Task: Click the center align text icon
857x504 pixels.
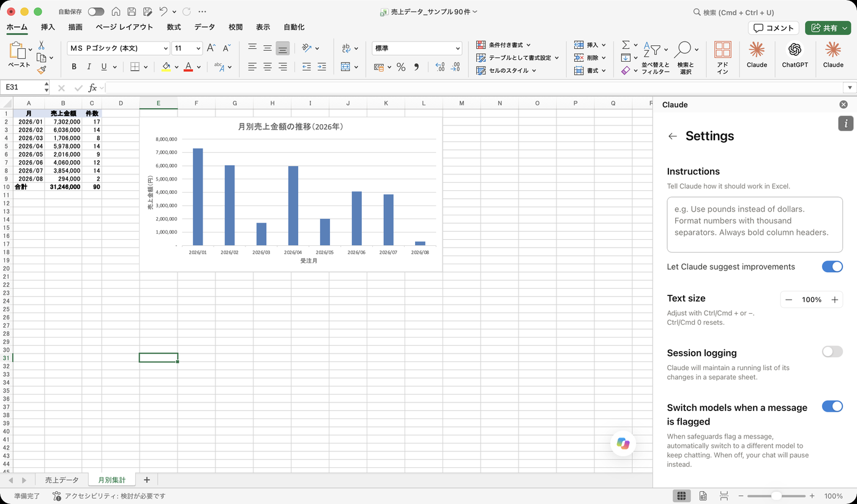Action: [268, 67]
